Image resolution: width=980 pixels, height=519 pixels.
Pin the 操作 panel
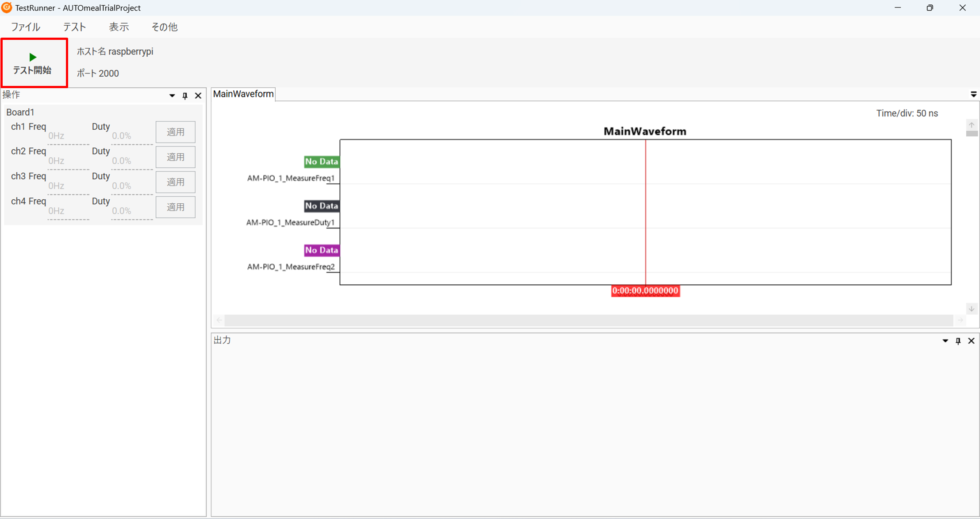185,96
